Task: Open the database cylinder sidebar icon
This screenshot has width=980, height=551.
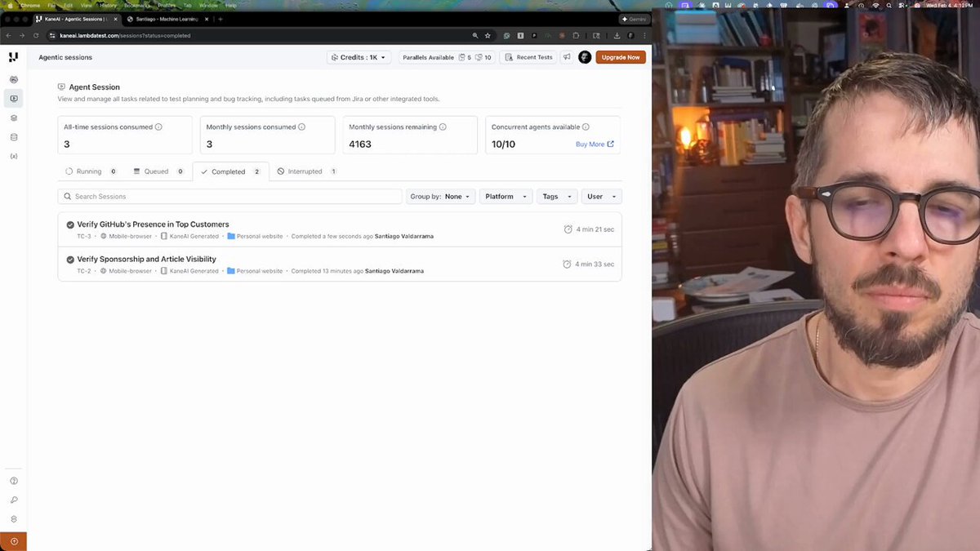Action: pyautogui.click(x=14, y=136)
